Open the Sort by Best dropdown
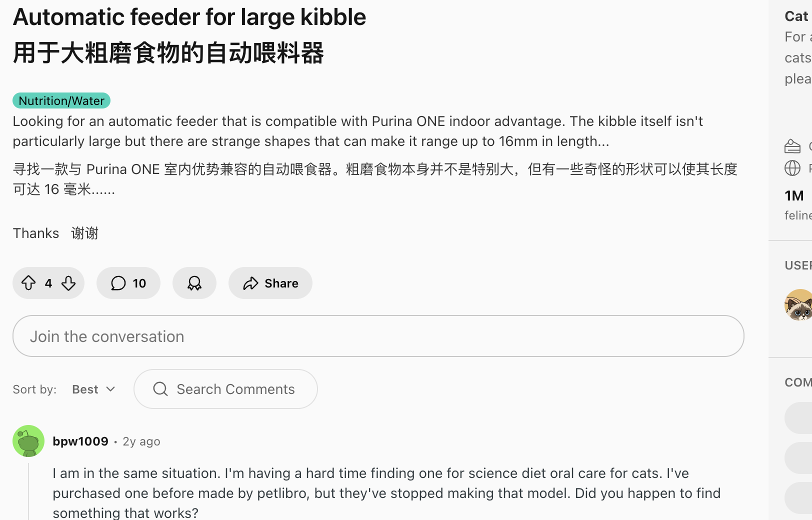Screen dimensions: 812x520 [93, 389]
